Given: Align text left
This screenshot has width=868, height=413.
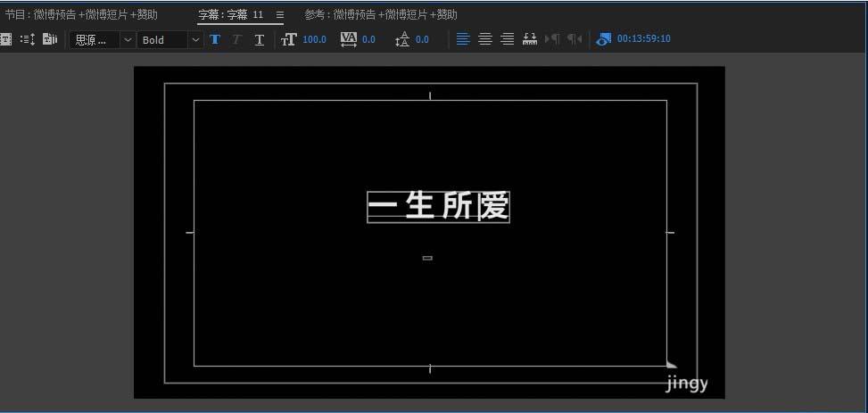Looking at the screenshot, I should pyautogui.click(x=463, y=38).
